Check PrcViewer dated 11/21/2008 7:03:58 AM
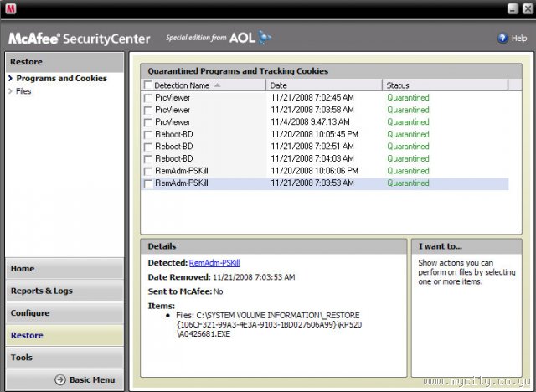Image resolution: width=536 pixels, height=392 pixels. [148, 111]
